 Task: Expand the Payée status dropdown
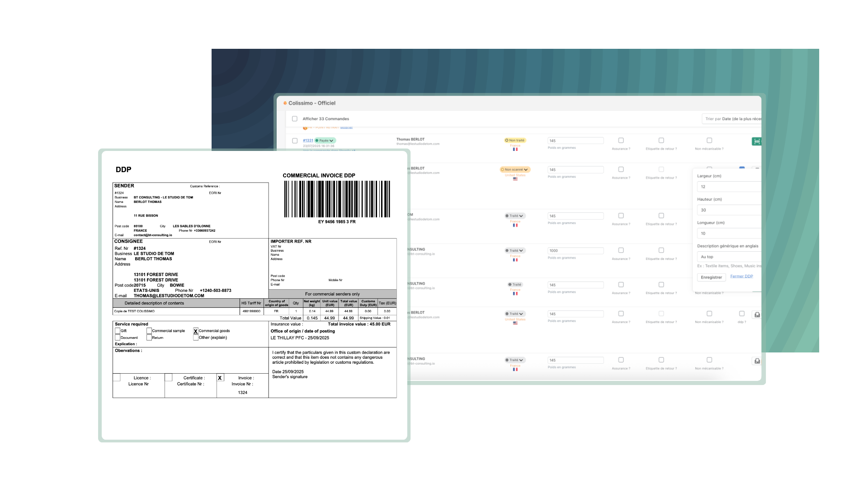point(325,141)
